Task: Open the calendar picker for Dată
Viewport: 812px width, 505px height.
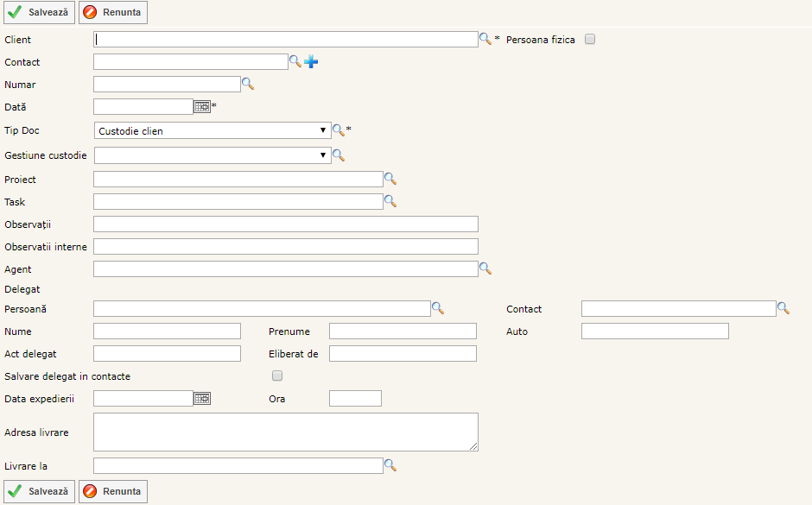Action: [x=201, y=106]
